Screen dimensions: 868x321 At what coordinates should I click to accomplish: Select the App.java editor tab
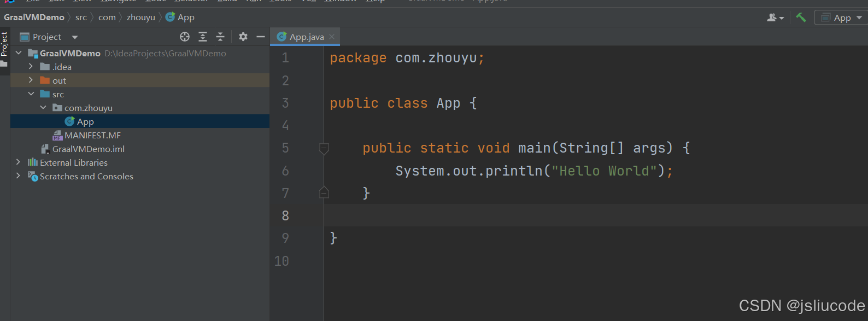click(306, 37)
